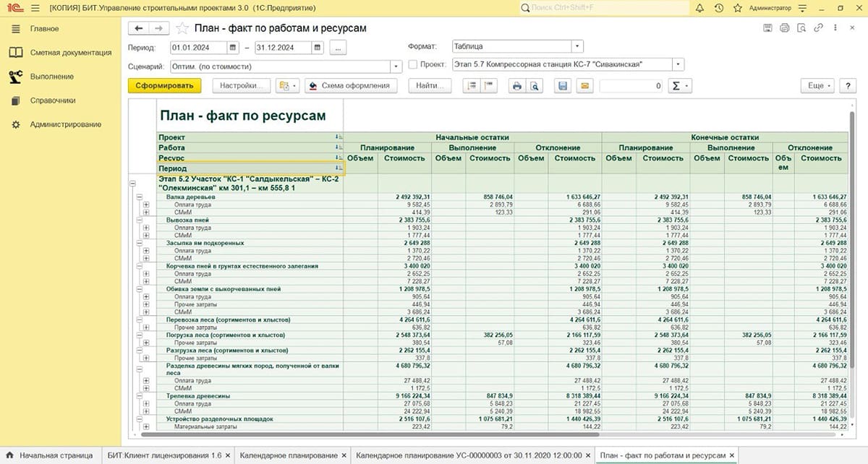Open the Справочники section
Image resolution: width=868 pixels, height=464 pixels.
(53, 100)
